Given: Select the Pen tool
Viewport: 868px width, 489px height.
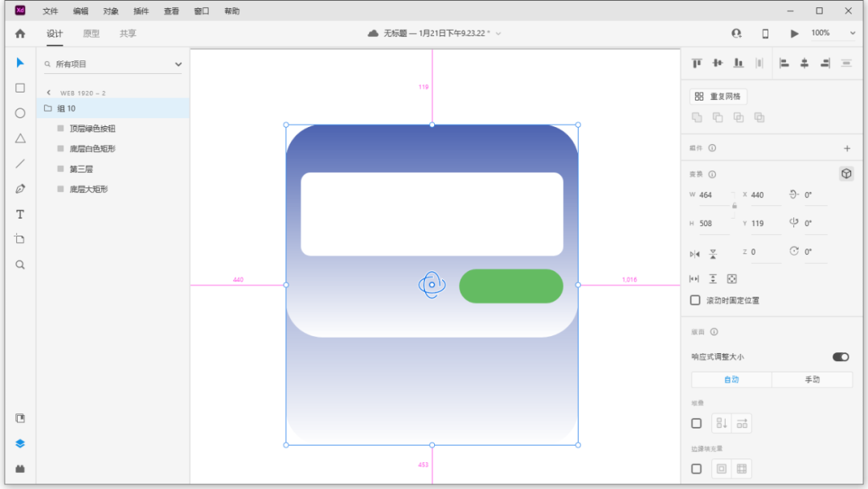Looking at the screenshot, I should pyautogui.click(x=20, y=189).
